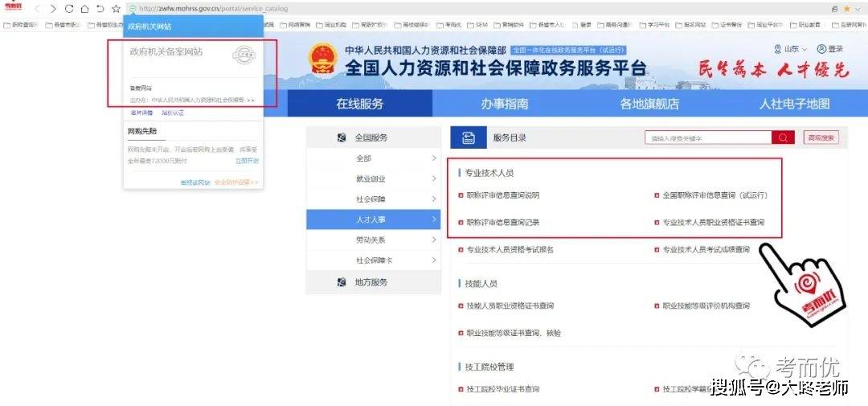
Task: Open the SEM bookmark folder
Action: 476,24
